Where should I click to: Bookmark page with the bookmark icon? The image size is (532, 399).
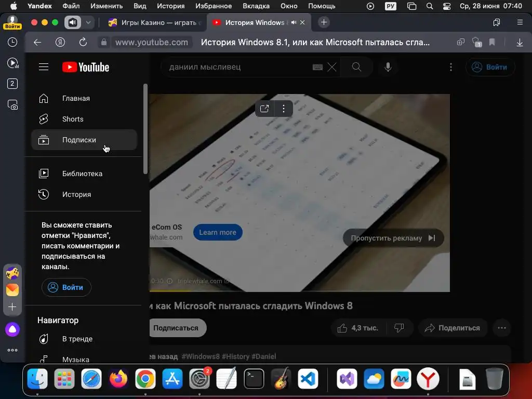pos(492,43)
